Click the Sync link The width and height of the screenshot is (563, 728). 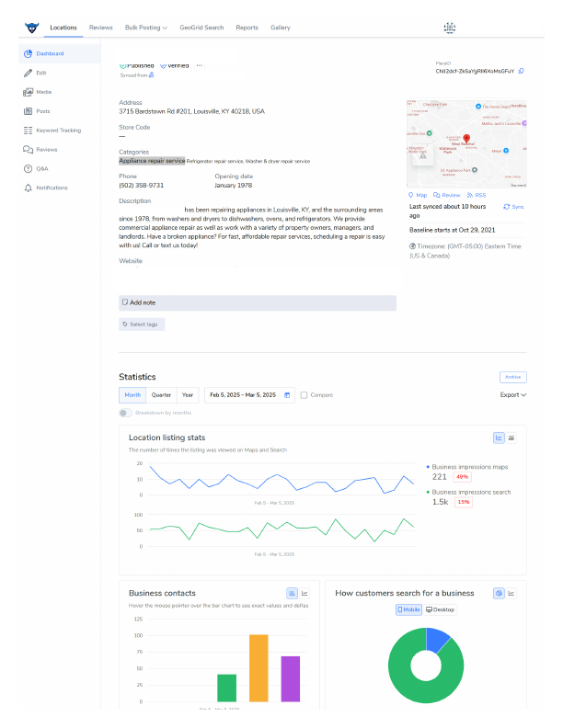coord(513,207)
